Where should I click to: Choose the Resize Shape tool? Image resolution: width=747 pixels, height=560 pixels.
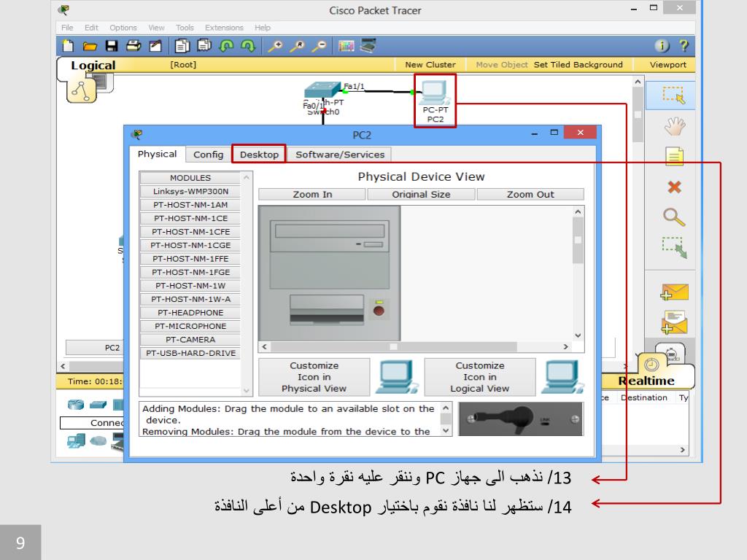coord(674,248)
